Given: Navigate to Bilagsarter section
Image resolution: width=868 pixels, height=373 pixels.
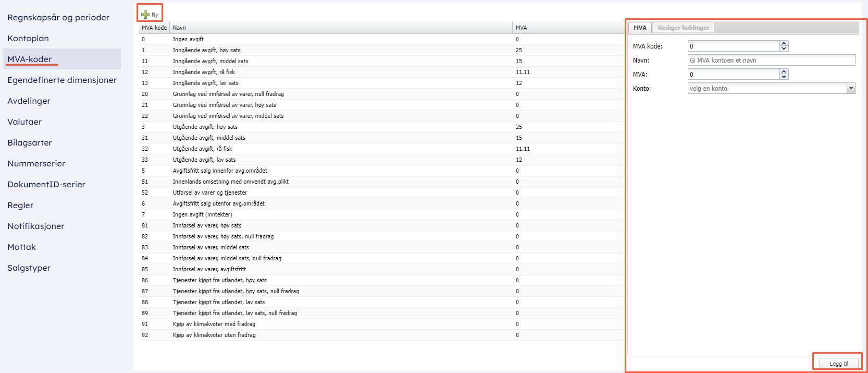Looking at the screenshot, I should coord(30,142).
